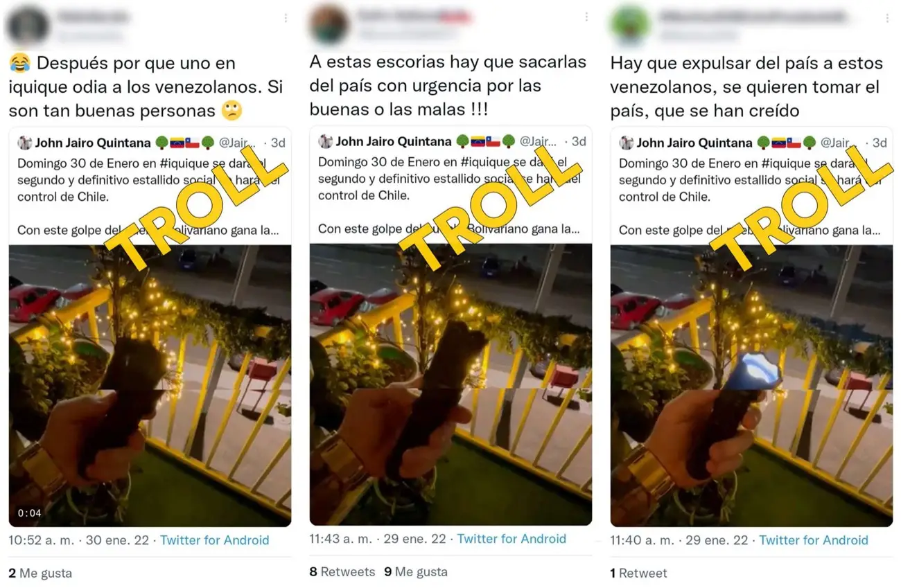Open the first tweet's three-dot menu

(286, 17)
